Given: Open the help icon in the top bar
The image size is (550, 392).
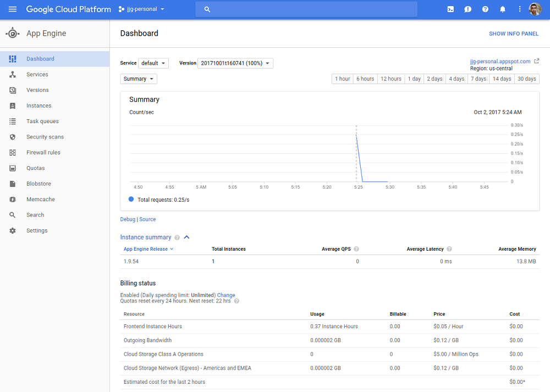Looking at the screenshot, I should point(485,9).
